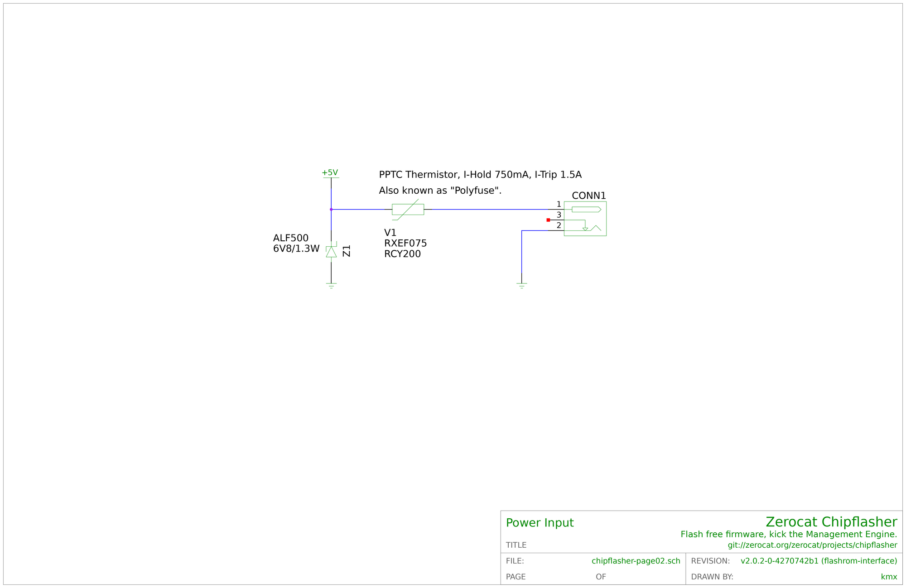
Task: Click the OF page count label
Action: [x=601, y=577]
